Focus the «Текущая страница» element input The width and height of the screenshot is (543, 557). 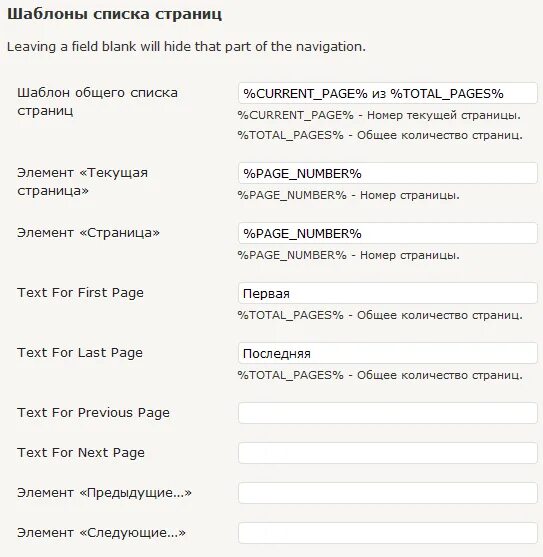click(x=388, y=173)
